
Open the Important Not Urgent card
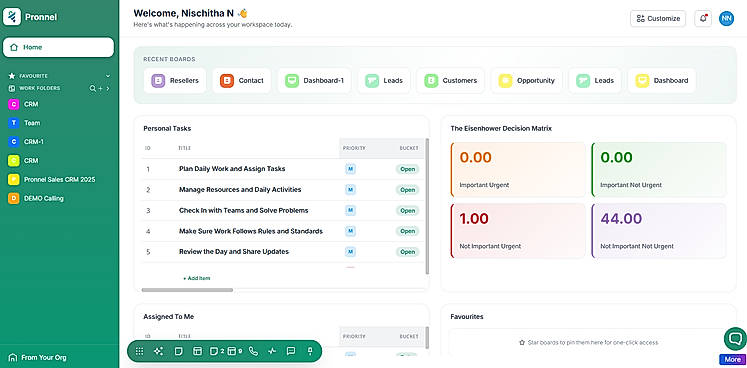tap(659, 169)
